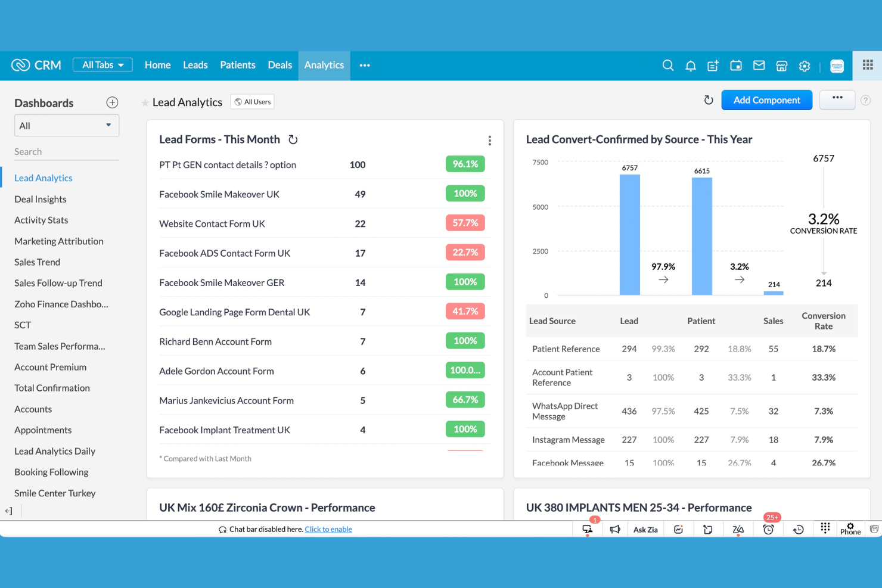The width and height of the screenshot is (882, 588).
Task: Open Booking Following dashboard
Action: (51, 472)
